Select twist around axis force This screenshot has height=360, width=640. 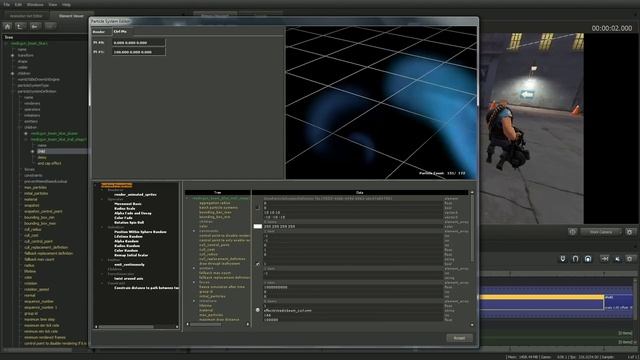tap(128, 278)
